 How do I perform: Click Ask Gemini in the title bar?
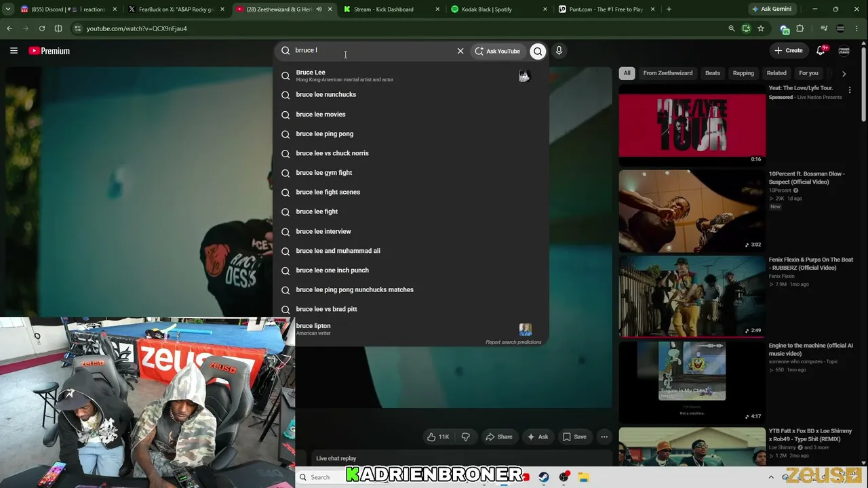pyautogui.click(x=771, y=9)
